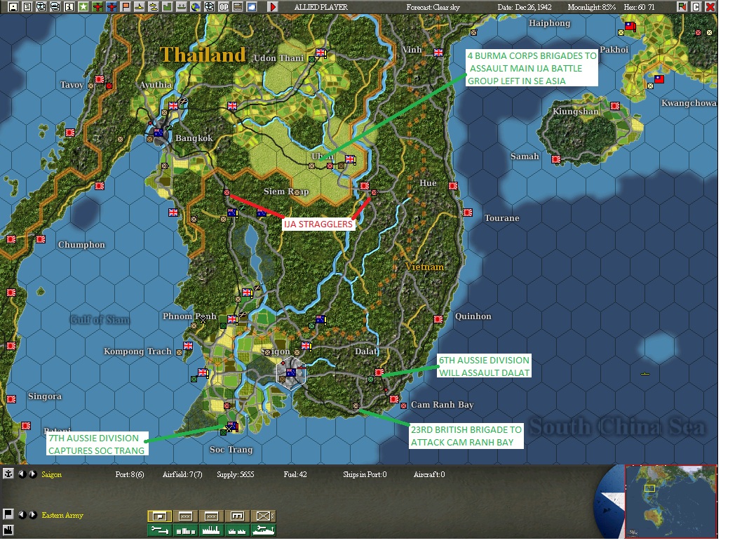Select next army arrow beside Eastern Army

tap(33, 514)
